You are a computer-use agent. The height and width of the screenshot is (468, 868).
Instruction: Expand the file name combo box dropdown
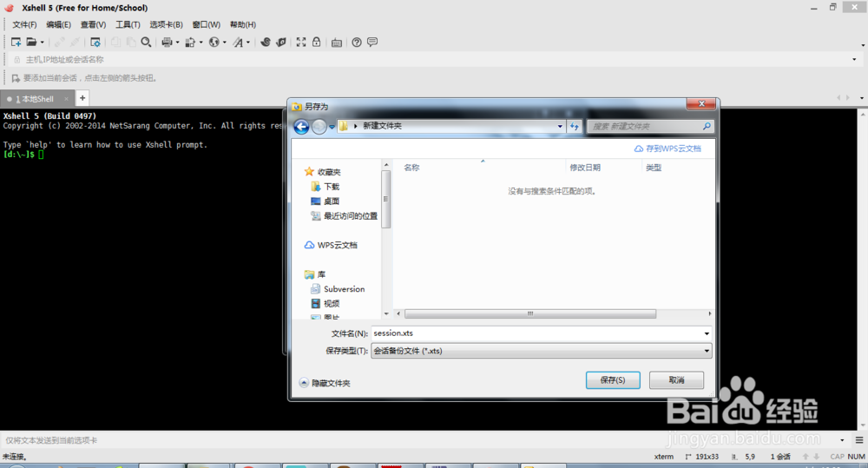[x=707, y=333]
